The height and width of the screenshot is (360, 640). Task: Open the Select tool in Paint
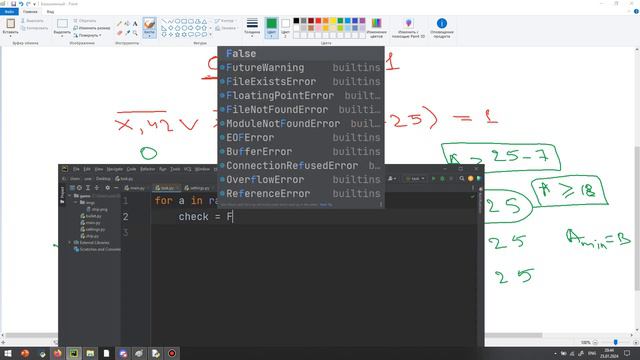point(62,27)
